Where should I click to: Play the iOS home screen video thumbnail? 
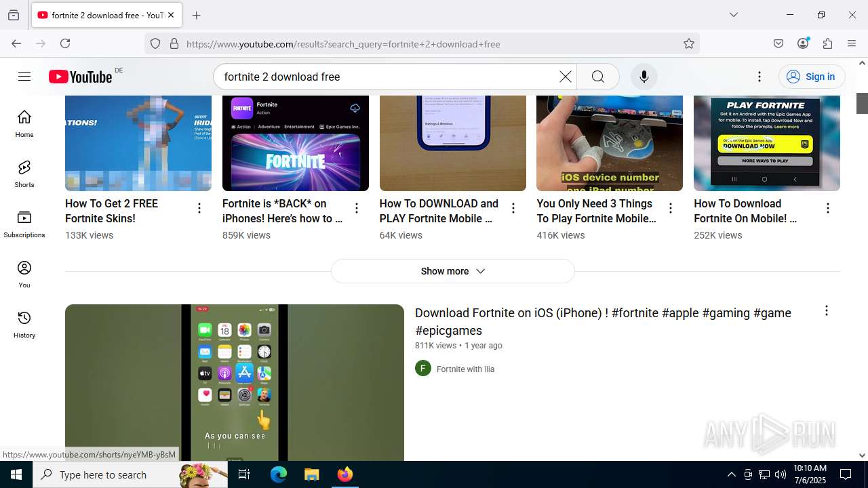[x=235, y=382]
